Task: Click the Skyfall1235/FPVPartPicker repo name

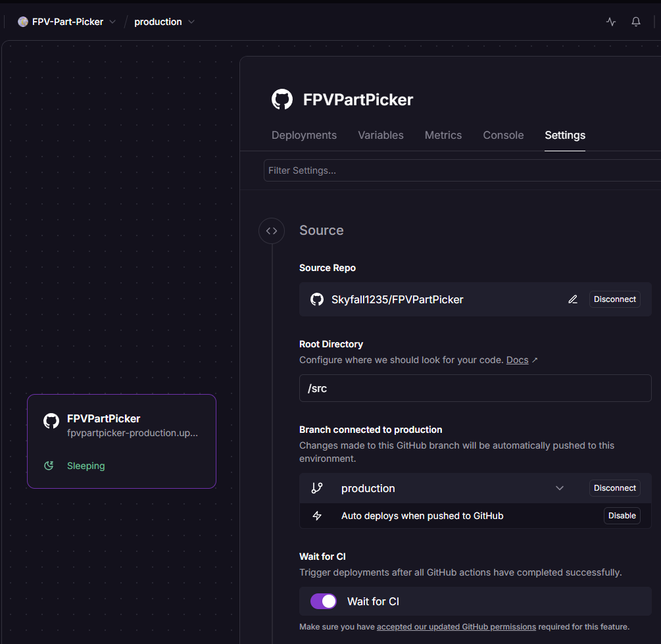Action: click(x=397, y=299)
